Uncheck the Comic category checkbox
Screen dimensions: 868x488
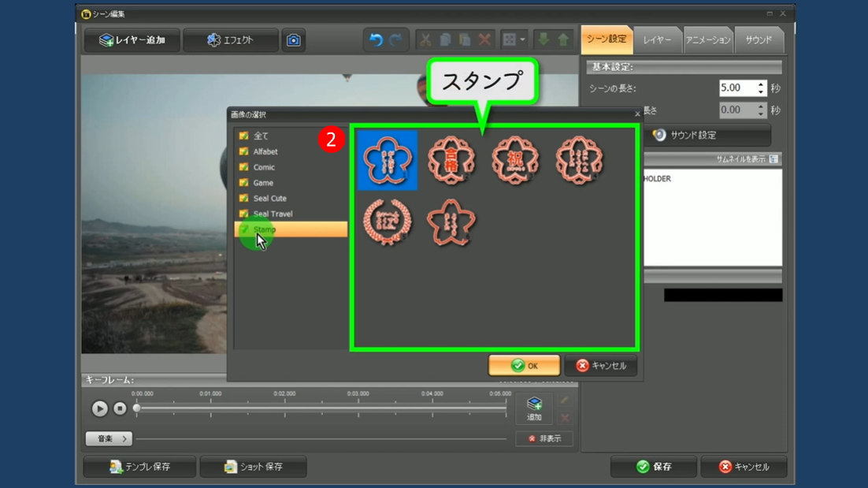[243, 167]
